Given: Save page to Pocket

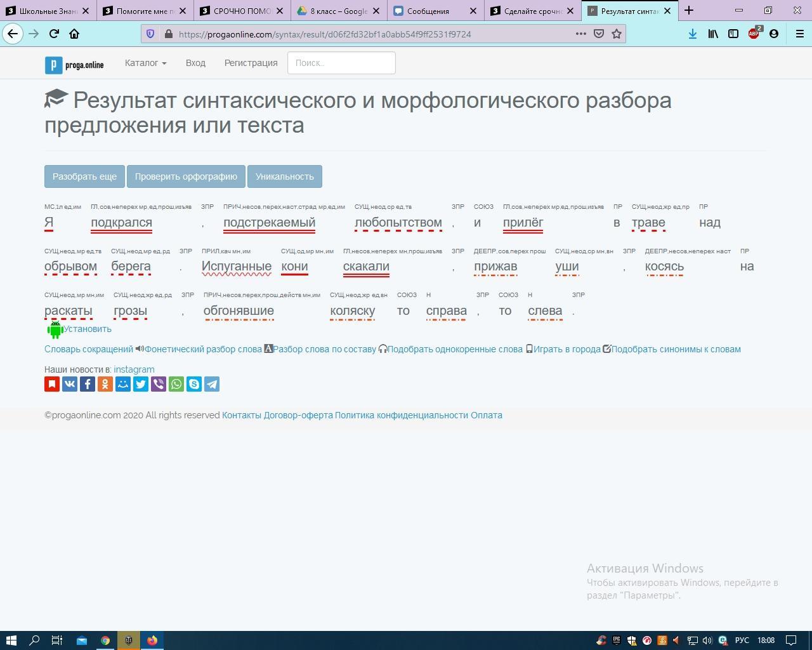Looking at the screenshot, I should coord(598,34).
